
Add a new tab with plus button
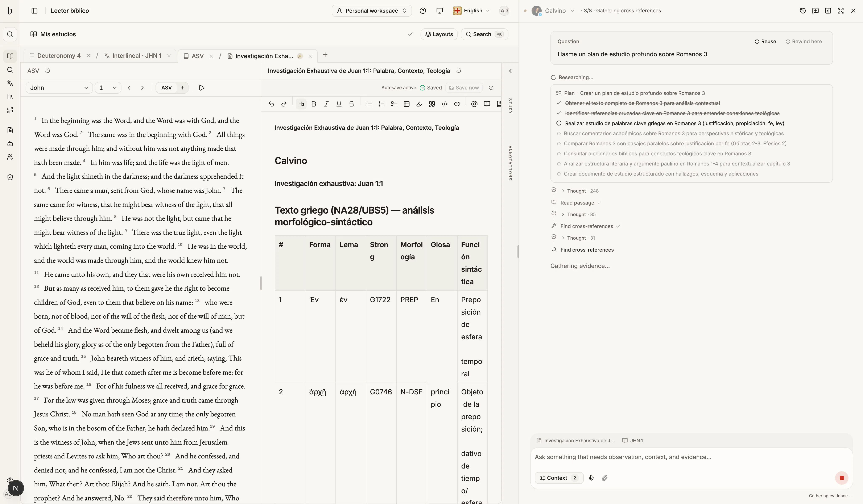325,55
